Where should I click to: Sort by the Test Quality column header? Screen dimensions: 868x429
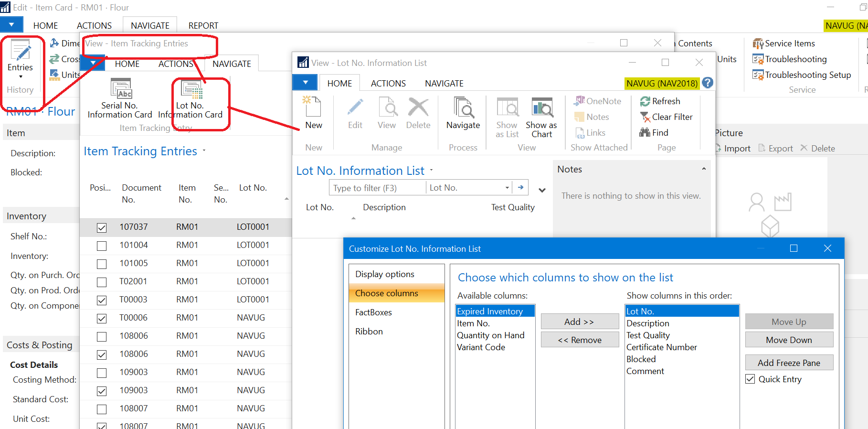512,207
